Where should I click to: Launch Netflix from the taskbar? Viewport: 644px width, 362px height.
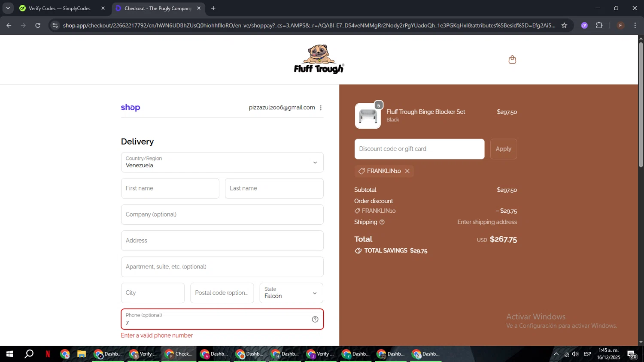click(48, 354)
